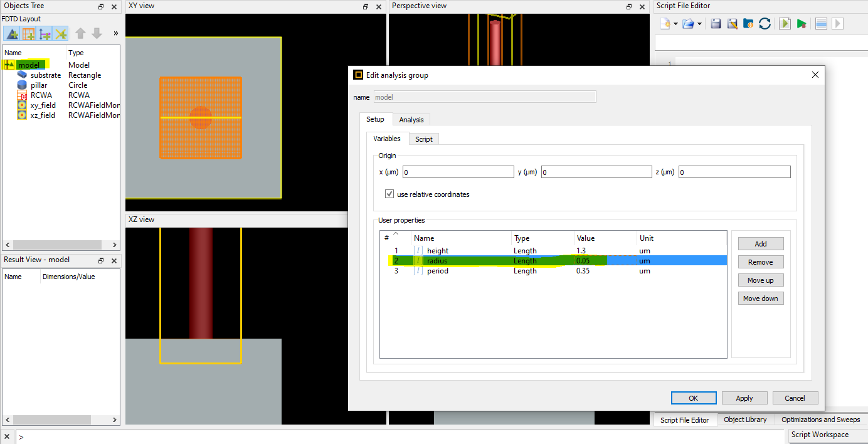The height and width of the screenshot is (444, 868).
Task: Open the Optimizations and Sweeps tab
Action: tap(821, 420)
